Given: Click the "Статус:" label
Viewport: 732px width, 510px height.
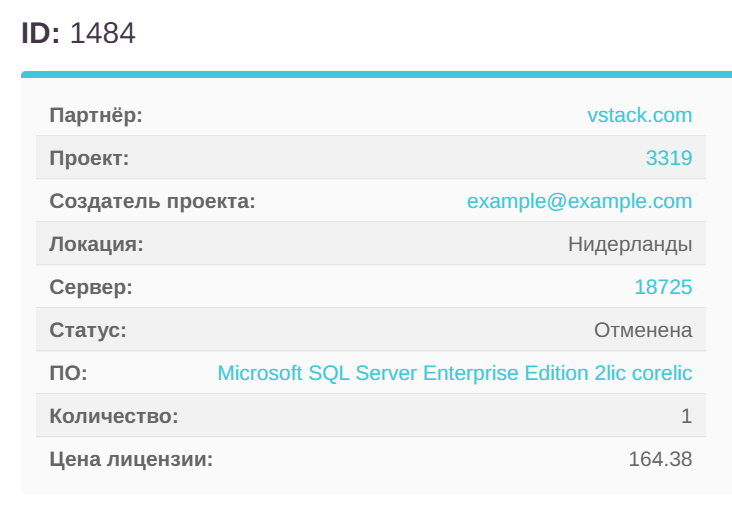Looking at the screenshot, I should pyautogui.click(x=88, y=330).
